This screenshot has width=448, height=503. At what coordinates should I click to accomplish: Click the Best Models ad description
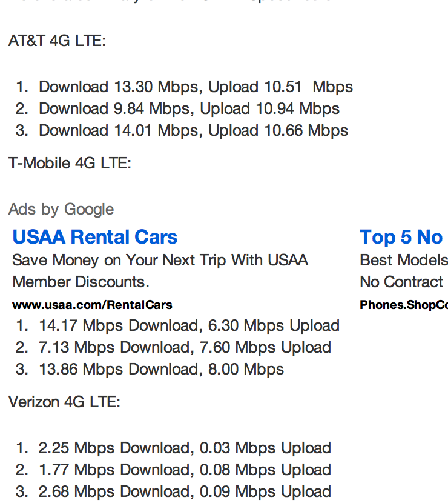point(404,260)
